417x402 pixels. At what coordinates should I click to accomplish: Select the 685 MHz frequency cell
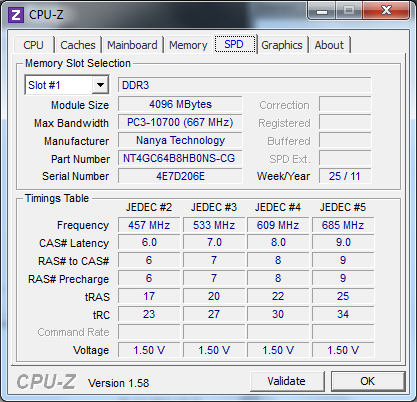(343, 225)
